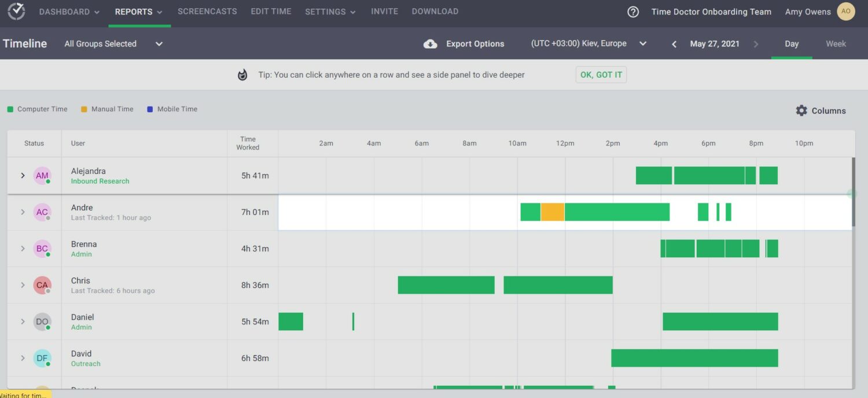Expand Andre's row details
868x398 pixels.
(x=23, y=212)
